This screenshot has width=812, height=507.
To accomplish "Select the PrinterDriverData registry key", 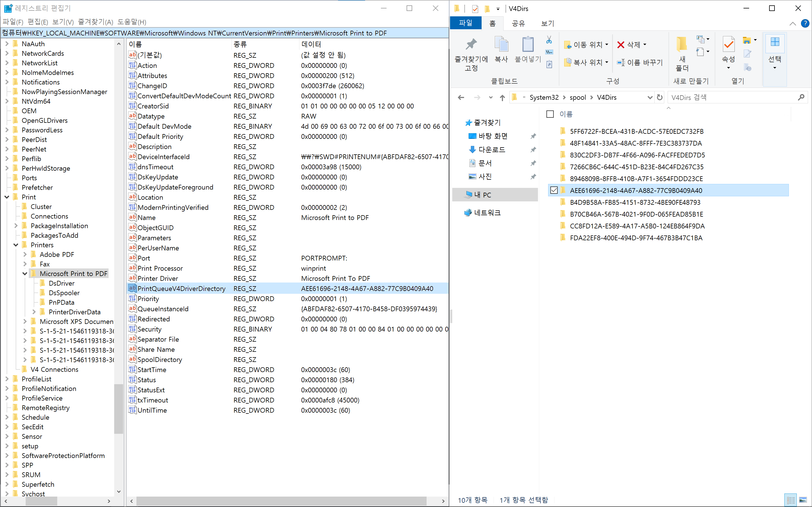I will pyautogui.click(x=74, y=312).
